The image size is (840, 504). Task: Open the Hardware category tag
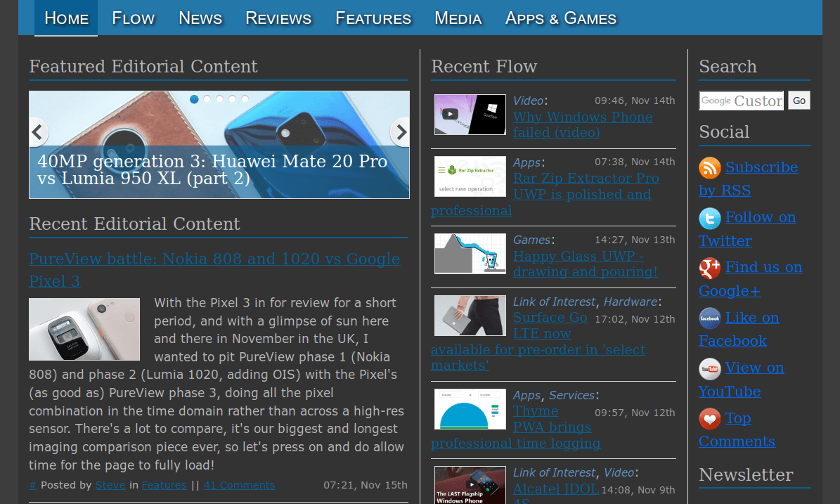(x=631, y=302)
